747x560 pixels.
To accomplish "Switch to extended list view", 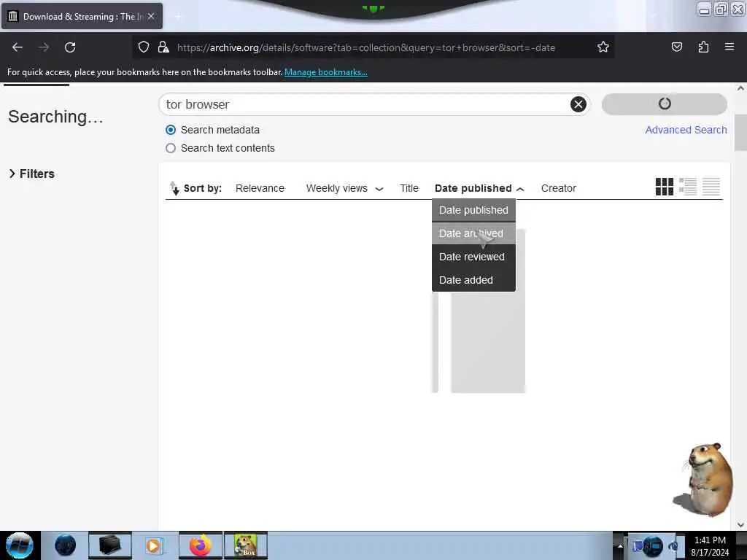I will (x=687, y=187).
